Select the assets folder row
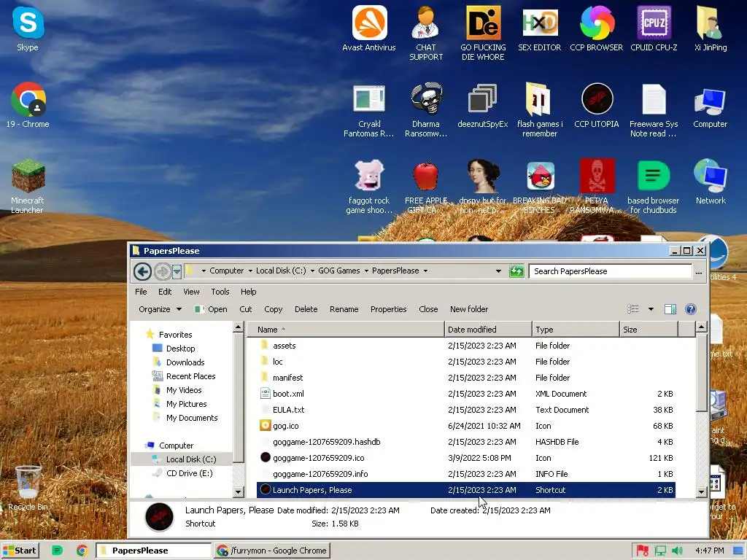 click(x=466, y=346)
